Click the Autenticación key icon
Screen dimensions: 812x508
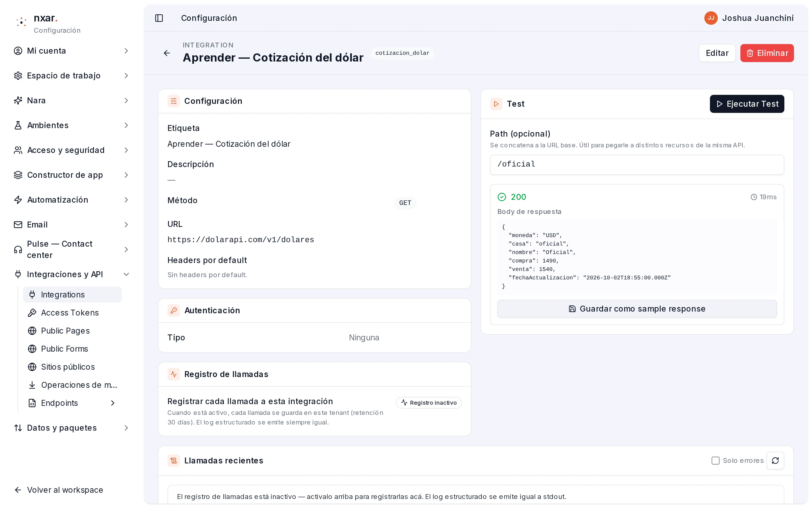pos(174,310)
